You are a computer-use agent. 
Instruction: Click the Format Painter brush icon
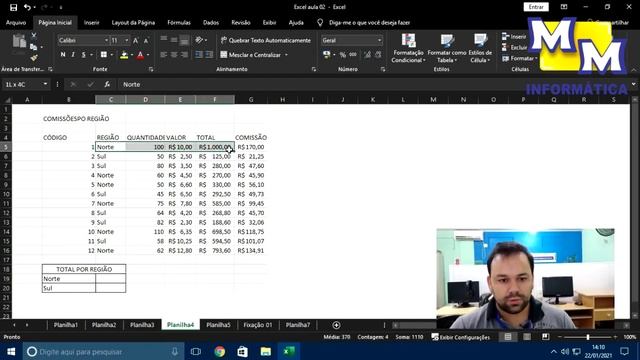click(34, 58)
